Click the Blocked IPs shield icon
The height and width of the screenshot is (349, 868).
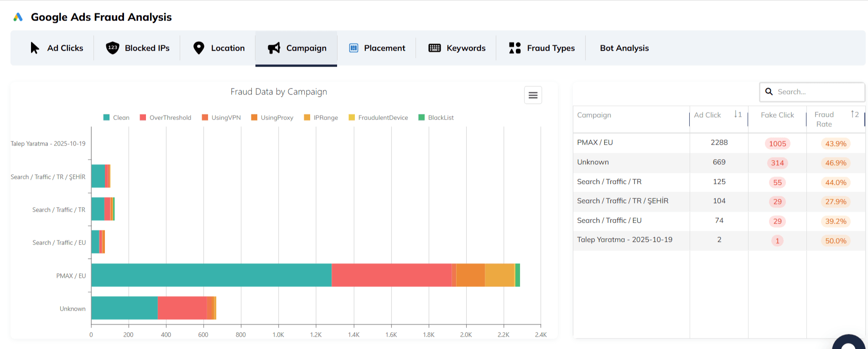pyautogui.click(x=112, y=48)
